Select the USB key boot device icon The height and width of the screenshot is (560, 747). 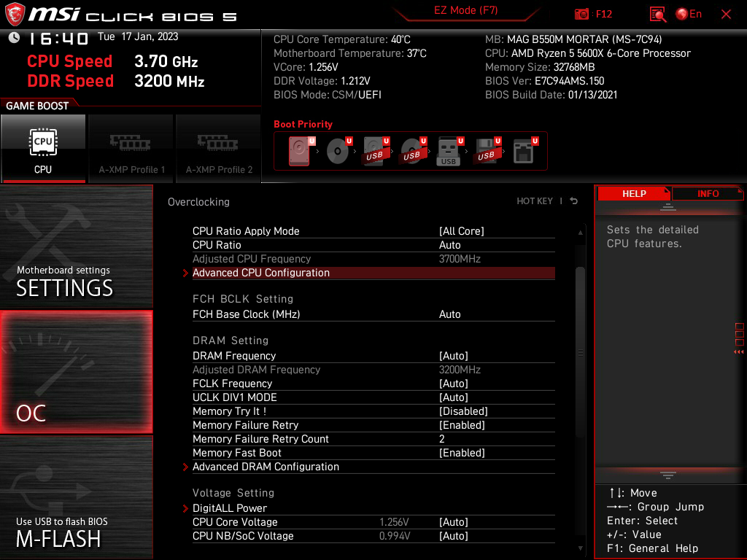tap(449, 152)
